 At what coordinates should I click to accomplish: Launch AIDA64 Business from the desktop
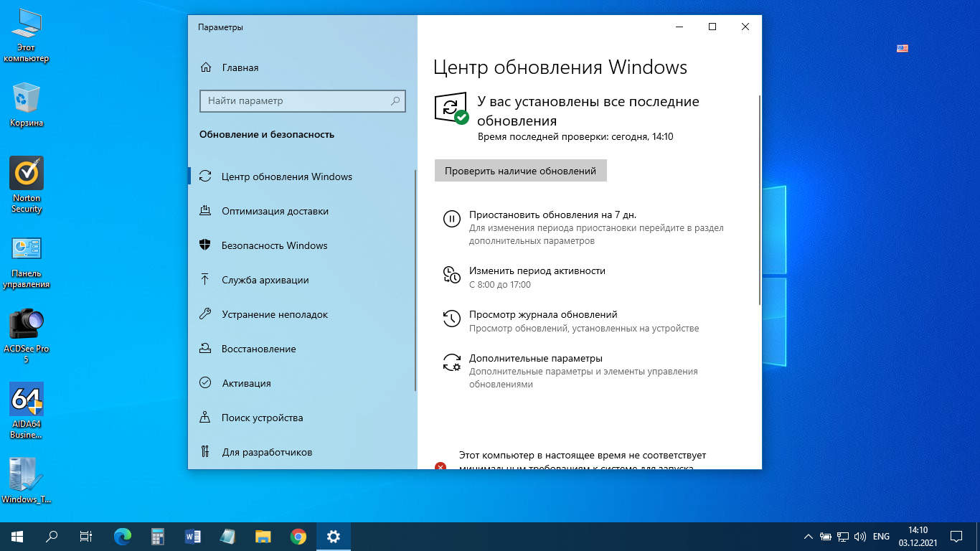27,400
